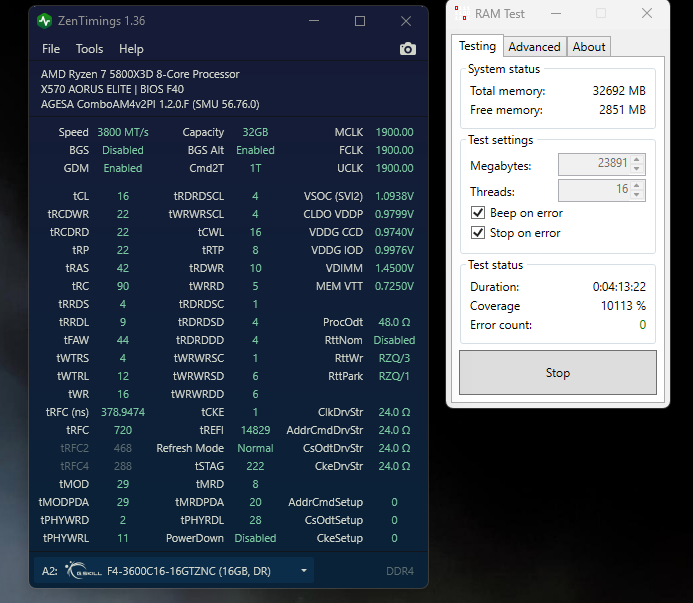Viewport: 693px width, 603px height.
Task: Click the PowerDown Disabled value
Action: point(255,538)
